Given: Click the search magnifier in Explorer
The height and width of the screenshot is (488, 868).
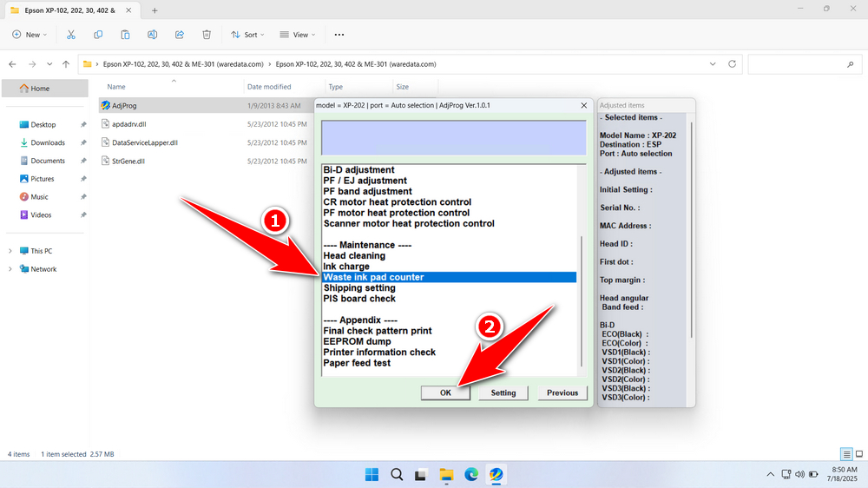Looking at the screenshot, I should 851,65.
